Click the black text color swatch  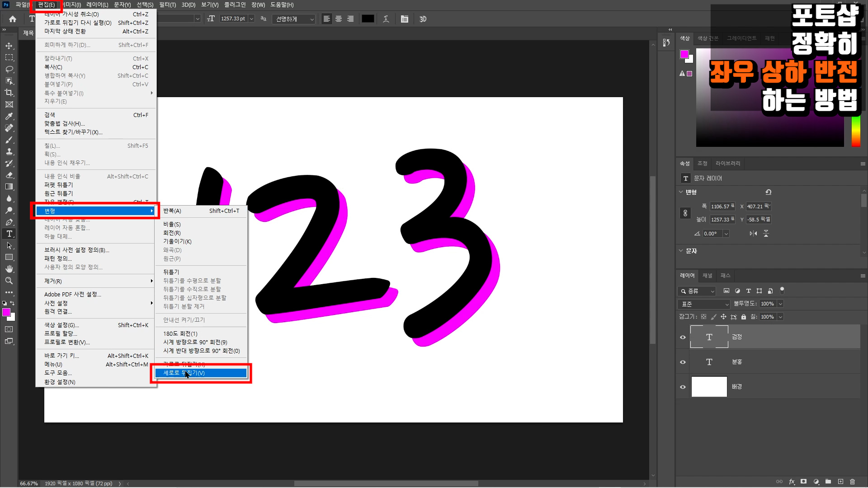(x=368, y=19)
